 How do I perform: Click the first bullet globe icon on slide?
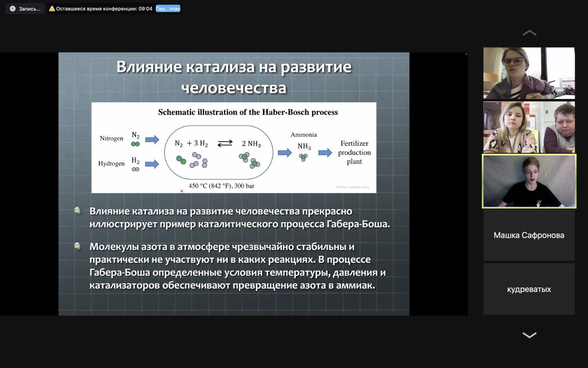tap(78, 211)
